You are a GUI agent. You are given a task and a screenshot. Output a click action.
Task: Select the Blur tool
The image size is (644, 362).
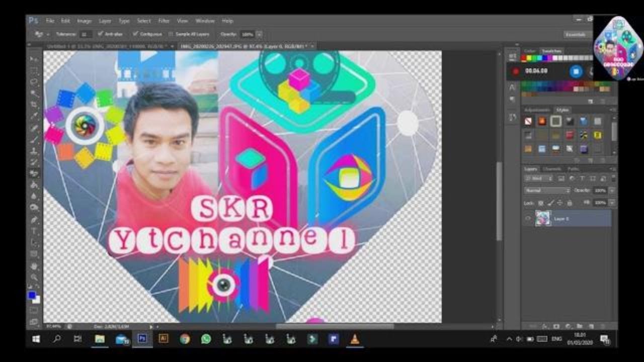[x=34, y=196]
